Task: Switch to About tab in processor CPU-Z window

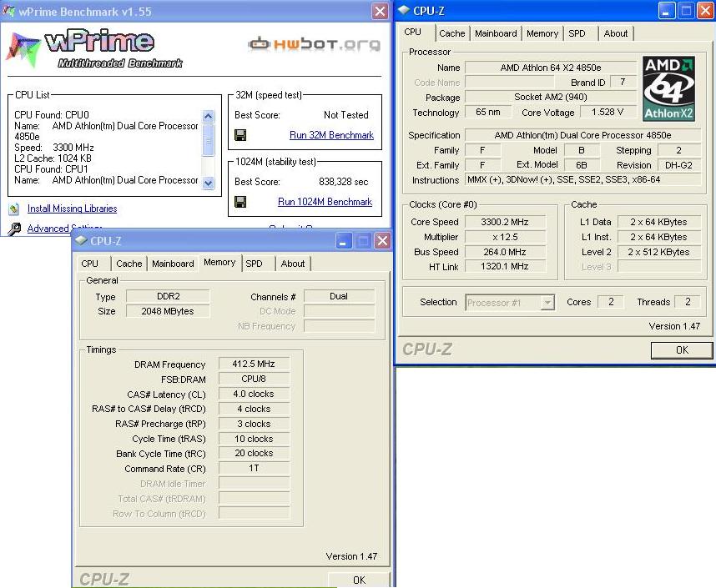Action: point(616,33)
